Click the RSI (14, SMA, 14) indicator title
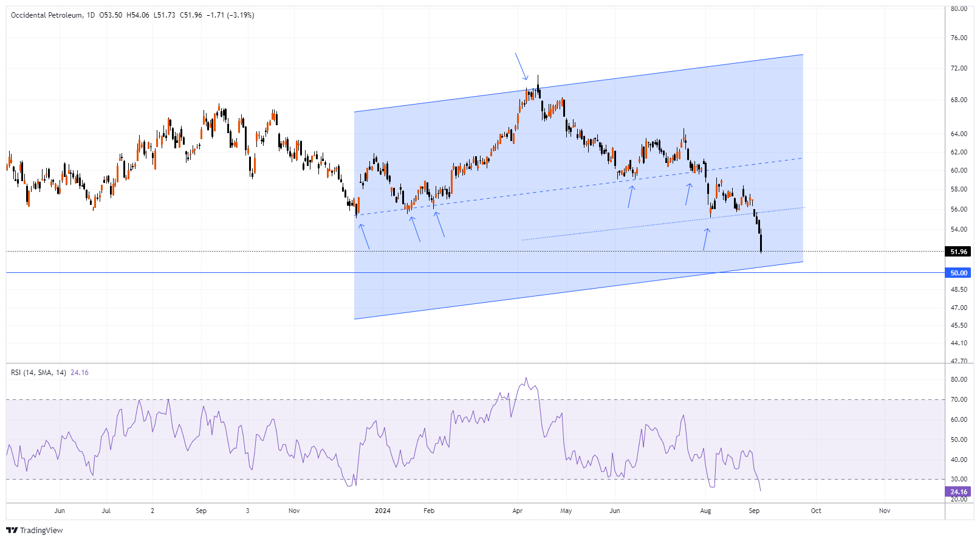 tap(39, 373)
